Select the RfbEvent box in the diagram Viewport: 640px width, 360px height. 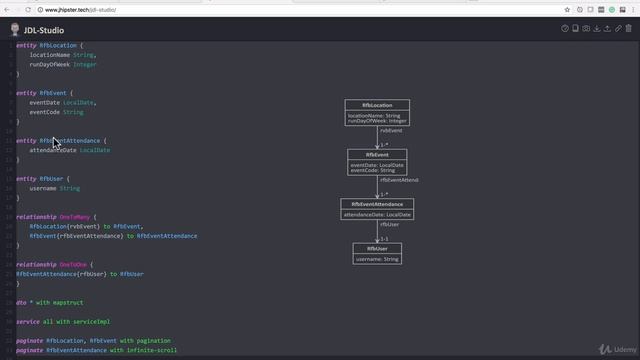[377, 162]
